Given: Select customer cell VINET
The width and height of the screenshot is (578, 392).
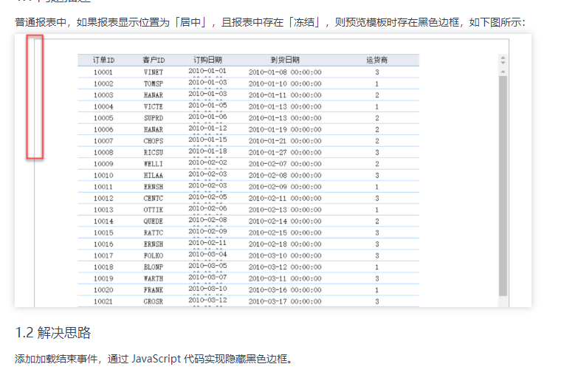Looking at the screenshot, I should 154,72.
